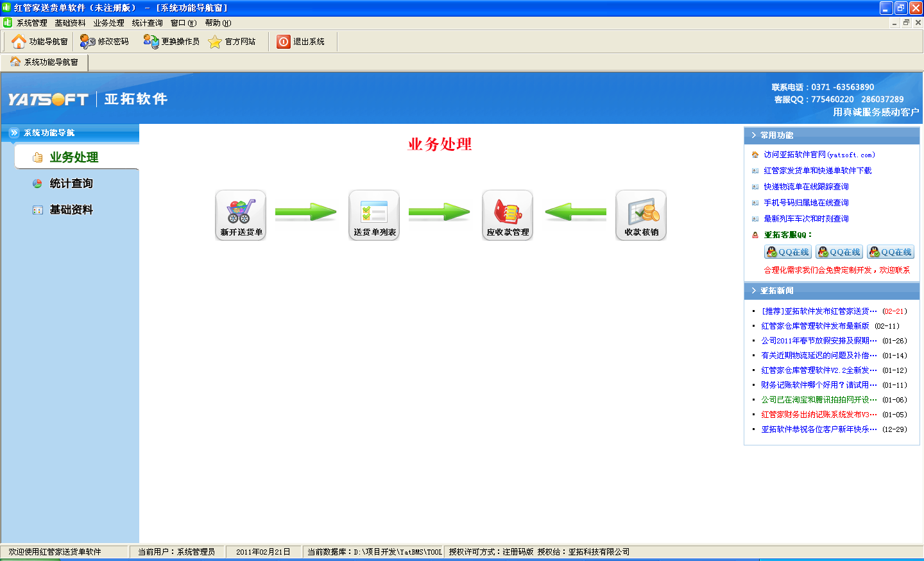Open the 快递物流单在线跟踪查询 link
The image size is (924, 561).
pos(806,187)
